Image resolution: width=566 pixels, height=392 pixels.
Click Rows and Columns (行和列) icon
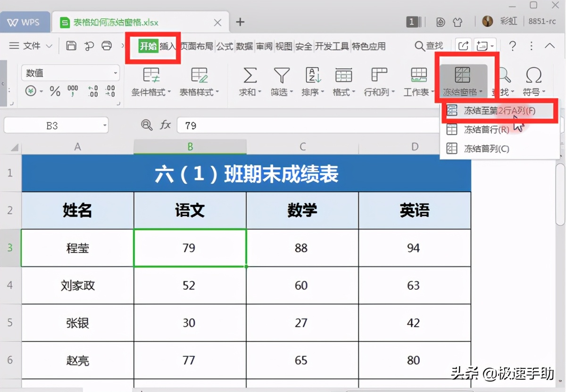coord(379,75)
